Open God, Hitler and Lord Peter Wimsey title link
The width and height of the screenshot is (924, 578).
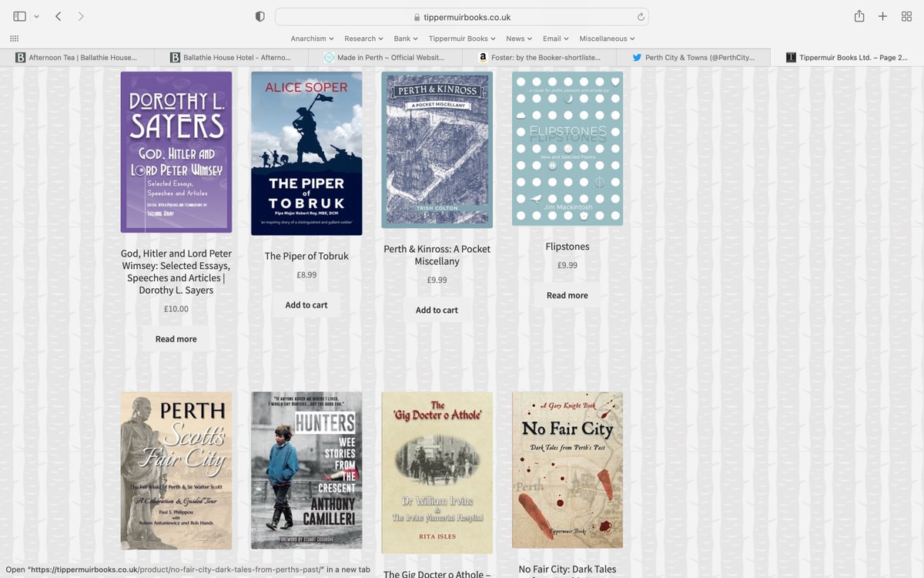[x=176, y=272]
